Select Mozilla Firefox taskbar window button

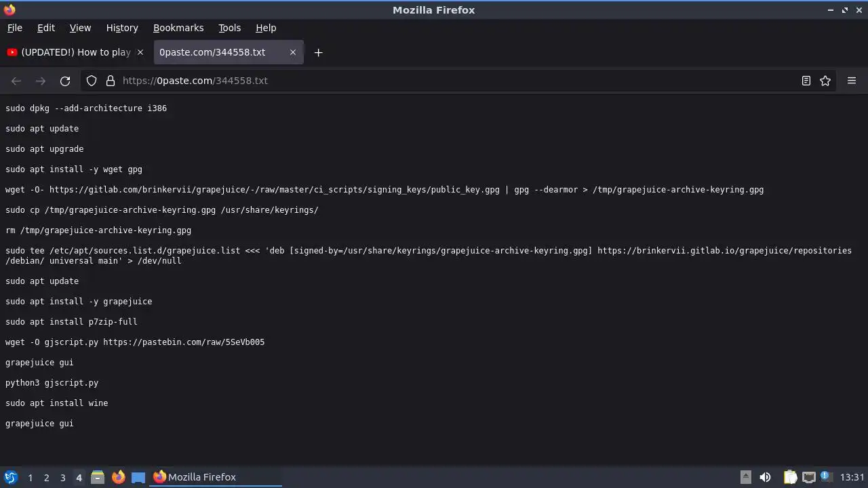tap(216, 477)
